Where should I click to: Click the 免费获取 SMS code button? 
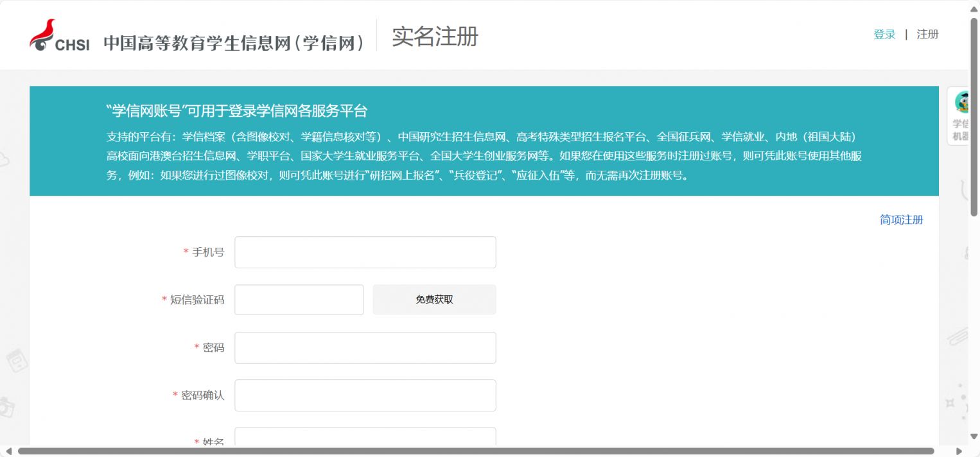point(433,299)
